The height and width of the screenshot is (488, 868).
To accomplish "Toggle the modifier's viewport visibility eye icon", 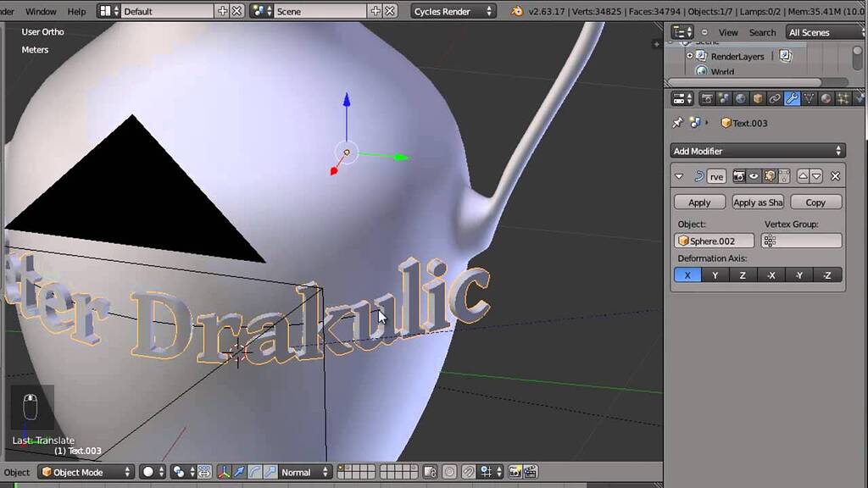I will [754, 176].
